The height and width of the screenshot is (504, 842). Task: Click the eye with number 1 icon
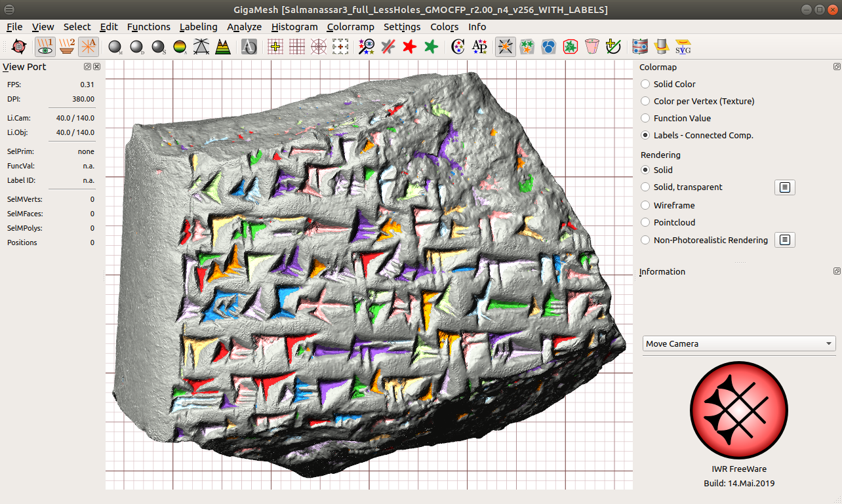45,47
